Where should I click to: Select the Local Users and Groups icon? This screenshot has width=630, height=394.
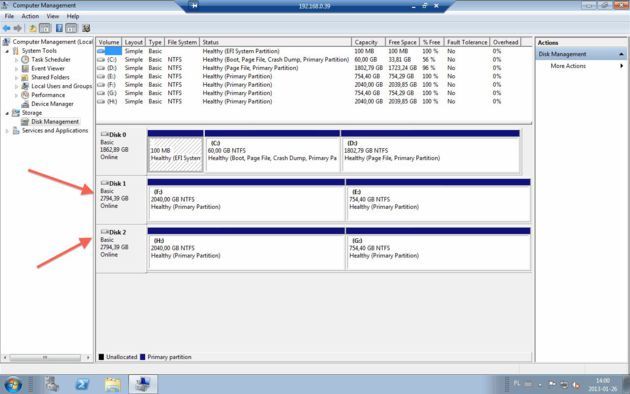click(x=25, y=86)
